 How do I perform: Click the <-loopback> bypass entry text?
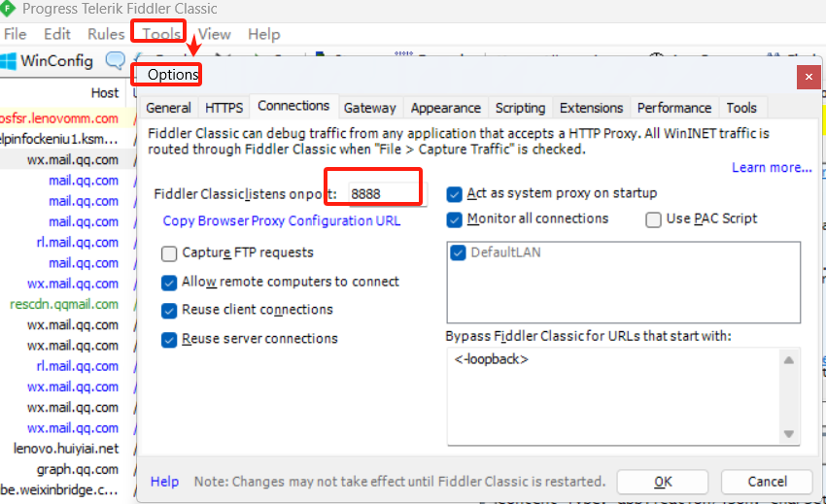[x=491, y=359]
